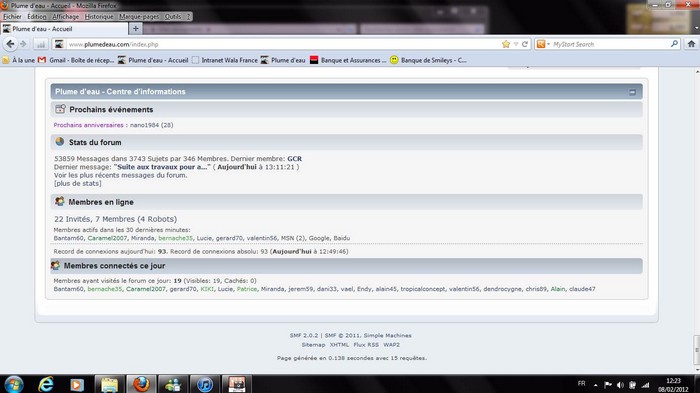The height and width of the screenshot is (393, 700).
Task: Open the file explorer folder taskbar icon
Action: tap(109, 384)
